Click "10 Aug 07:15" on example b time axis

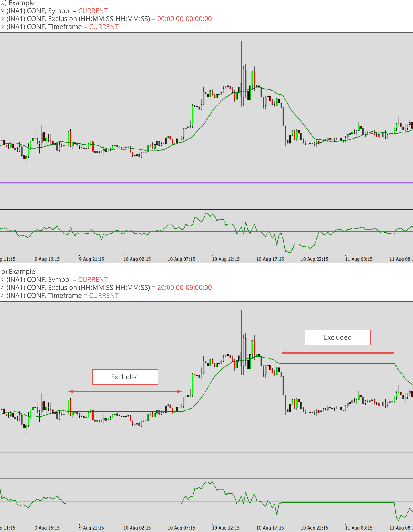(x=181, y=528)
